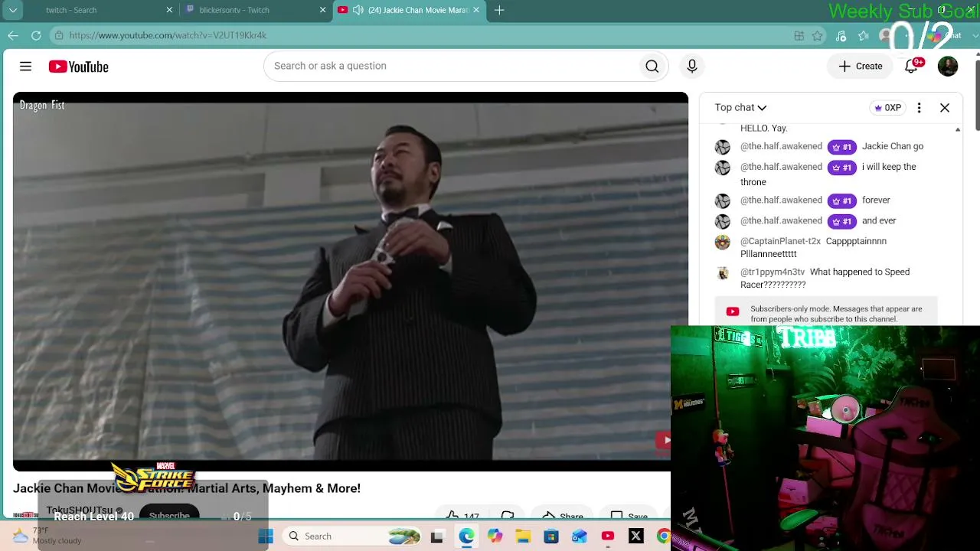Open @tr1ppym4n3tv chat author name

click(773, 272)
